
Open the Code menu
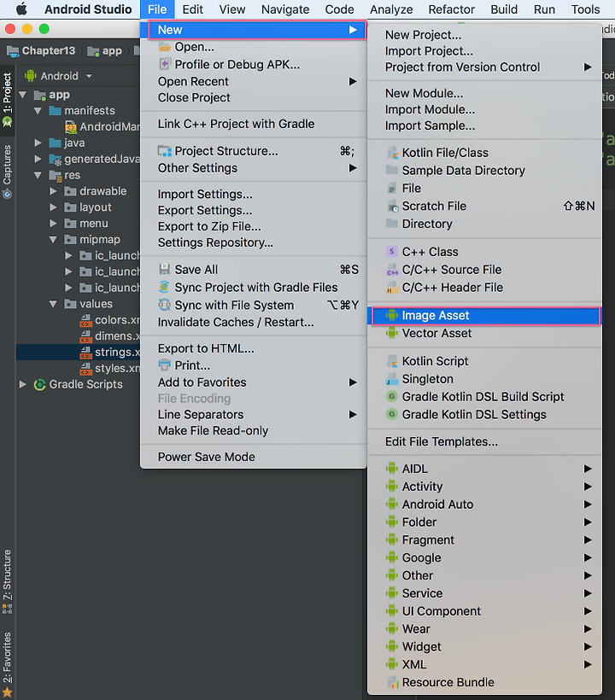[x=339, y=9]
